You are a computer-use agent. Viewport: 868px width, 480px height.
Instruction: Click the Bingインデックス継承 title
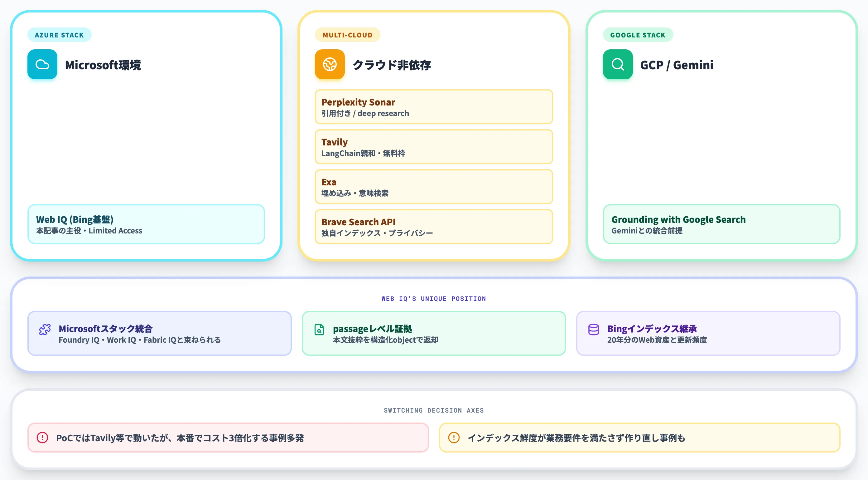tap(652, 329)
